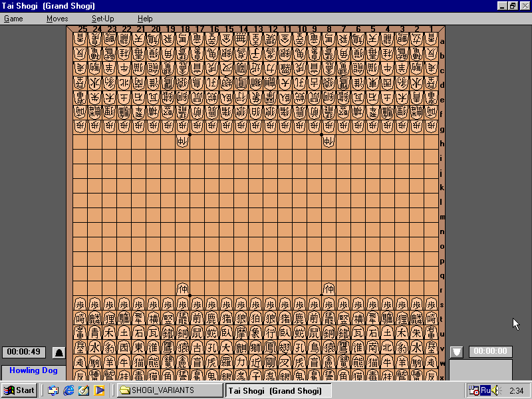532x399 pixels.
Task: Select the Side Mover at 20t
Action: 154,319
